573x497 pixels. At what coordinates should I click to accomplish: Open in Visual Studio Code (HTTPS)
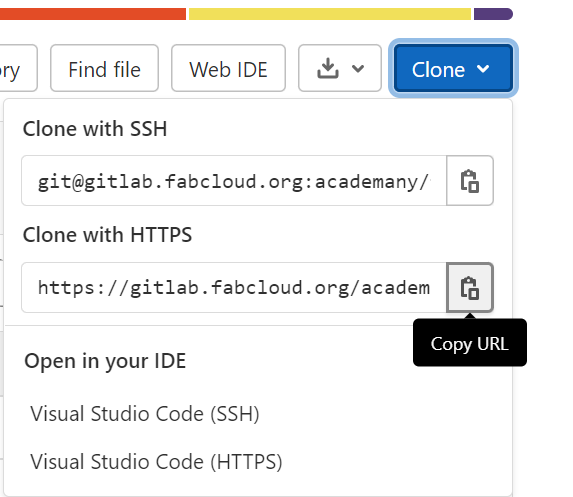[156, 462]
